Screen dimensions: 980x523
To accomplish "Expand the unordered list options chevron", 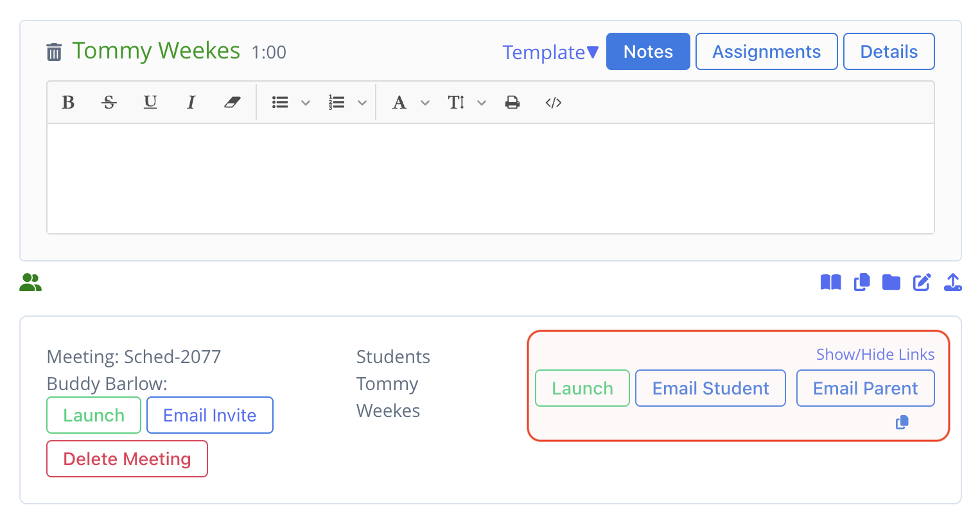I will 305,102.
